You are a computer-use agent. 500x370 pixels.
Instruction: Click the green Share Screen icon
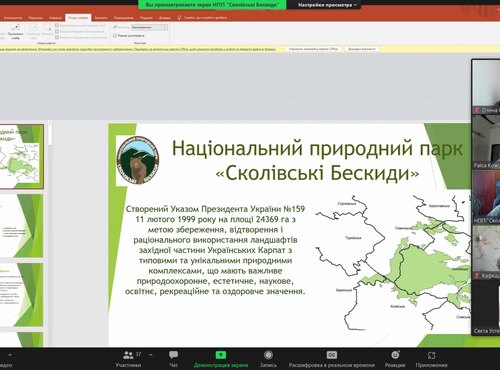221,355
